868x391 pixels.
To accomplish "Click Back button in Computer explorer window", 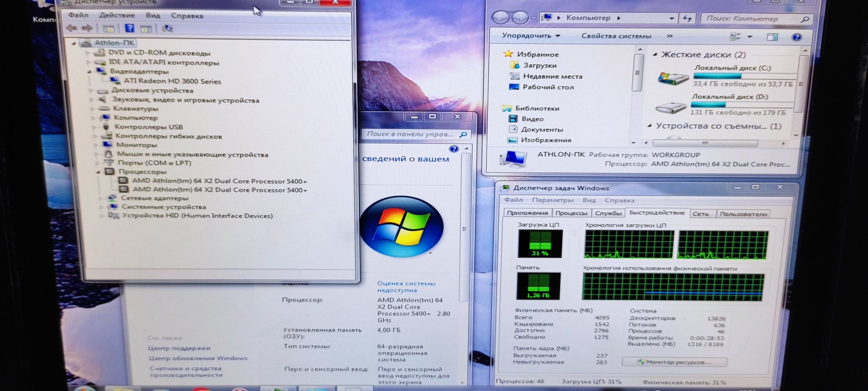I will [x=501, y=18].
